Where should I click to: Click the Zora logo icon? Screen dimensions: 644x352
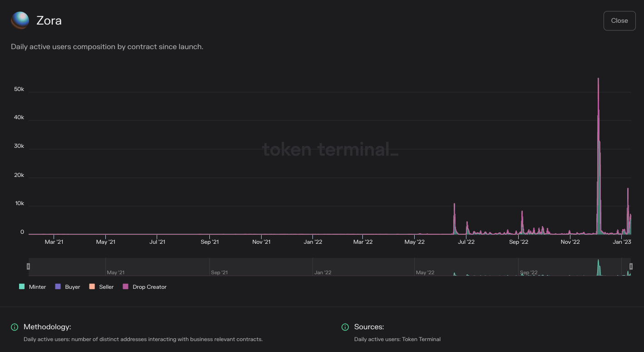click(x=20, y=20)
